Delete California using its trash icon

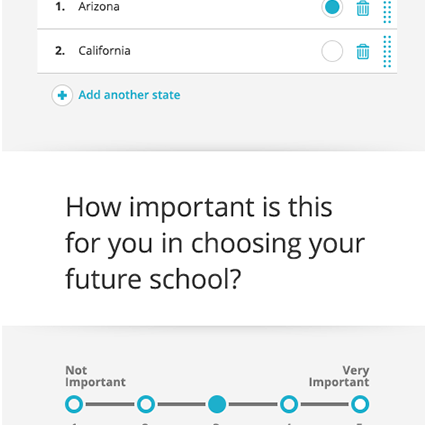(363, 51)
